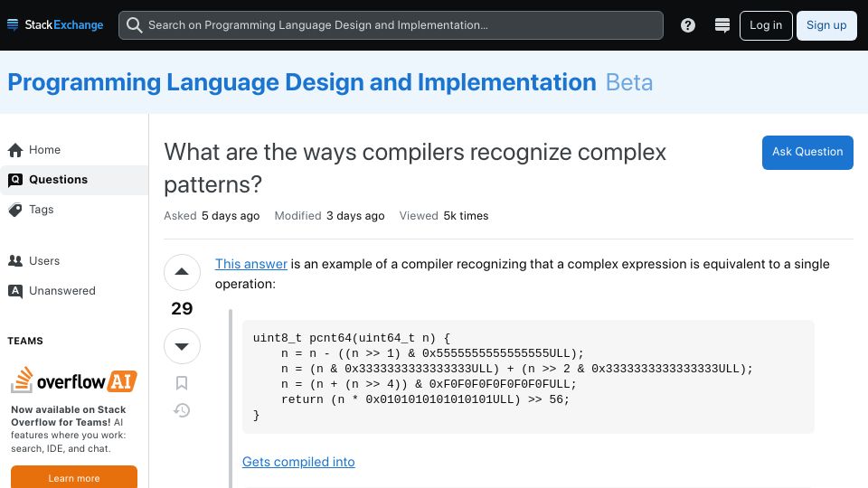
Task: Open the site switcher inbox icon
Action: tap(722, 25)
